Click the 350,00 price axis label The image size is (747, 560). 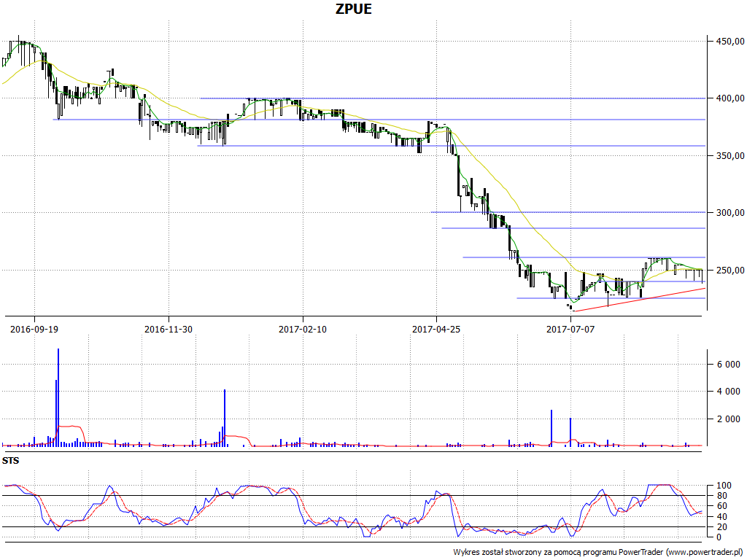pos(729,156)
